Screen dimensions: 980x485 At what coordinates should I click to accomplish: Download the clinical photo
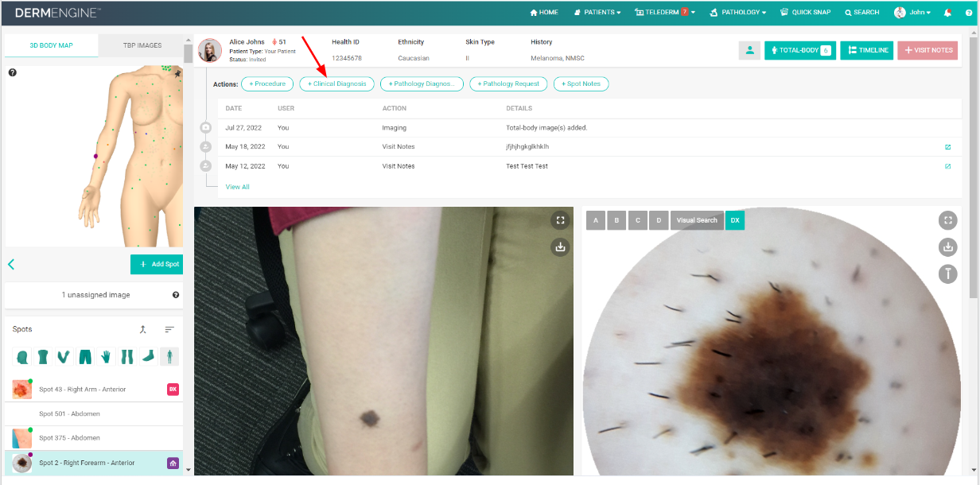[x=560, y=247]
